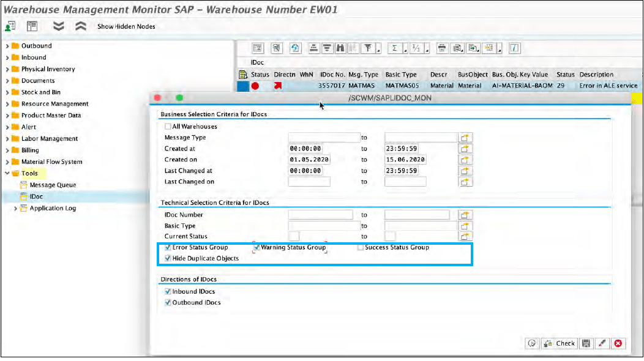
Task: Click the Subtotals icon
Action: [x=416, y=48]
